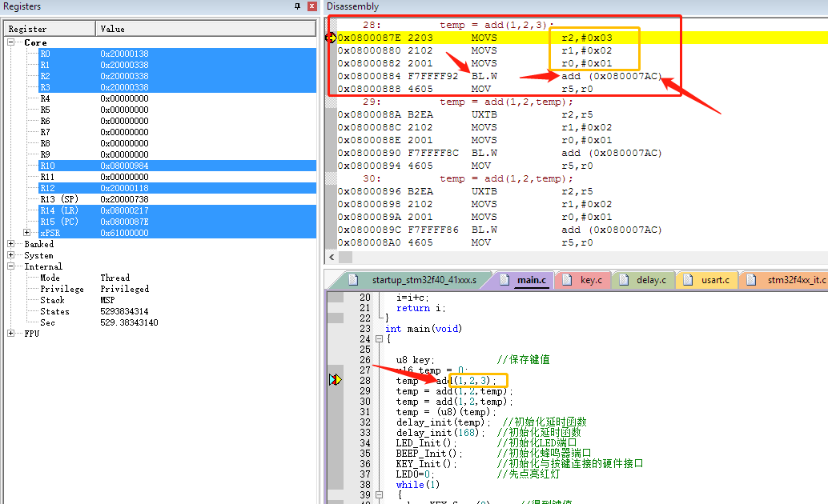
Task: Collapse the Internal group
Action: click(x=10, y=266)
